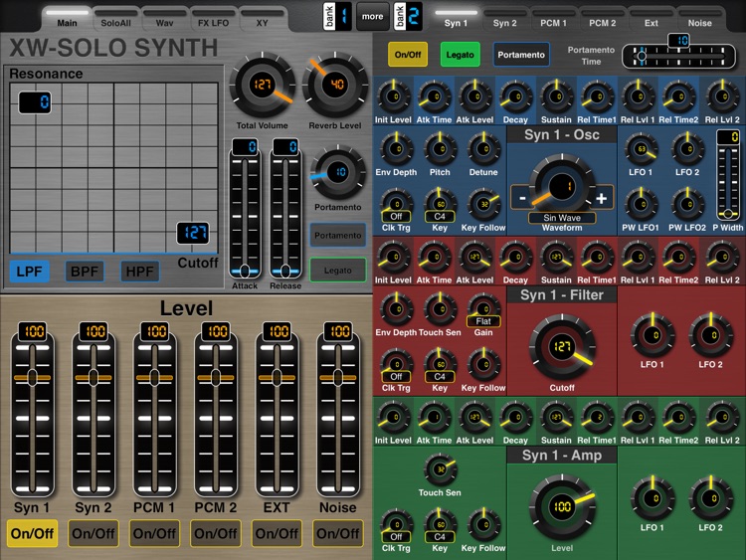
Task: Click the Portamento knob in main panel
Action: [338, 173]
